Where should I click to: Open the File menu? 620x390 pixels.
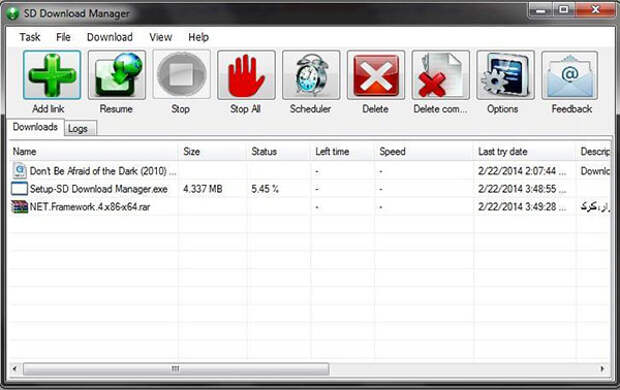point(63,37)
